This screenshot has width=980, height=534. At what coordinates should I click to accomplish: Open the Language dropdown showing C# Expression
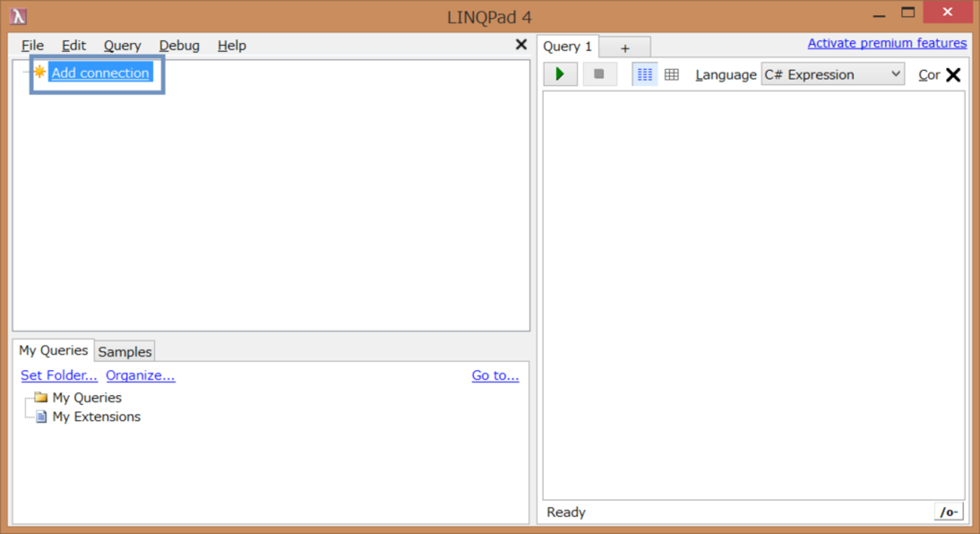pos(833,74)
